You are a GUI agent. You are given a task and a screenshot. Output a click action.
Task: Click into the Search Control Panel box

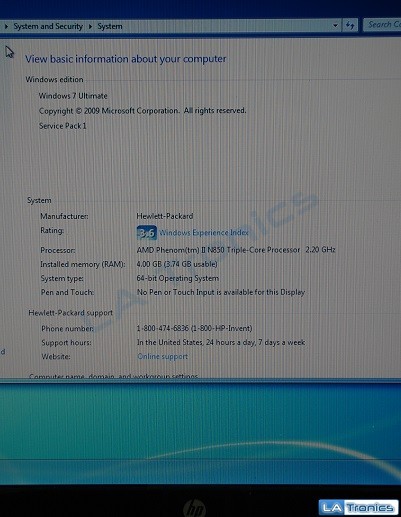(382, 25)
